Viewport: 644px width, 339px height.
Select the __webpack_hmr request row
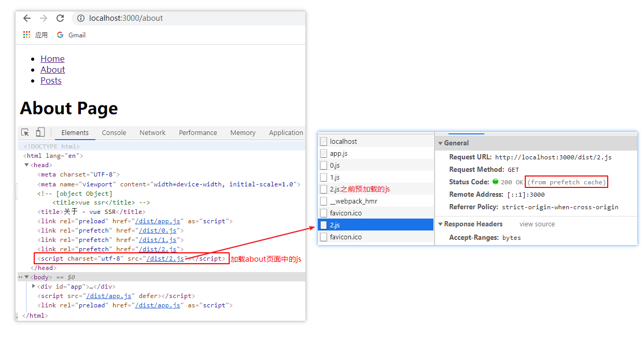click(x=376, y=201)
